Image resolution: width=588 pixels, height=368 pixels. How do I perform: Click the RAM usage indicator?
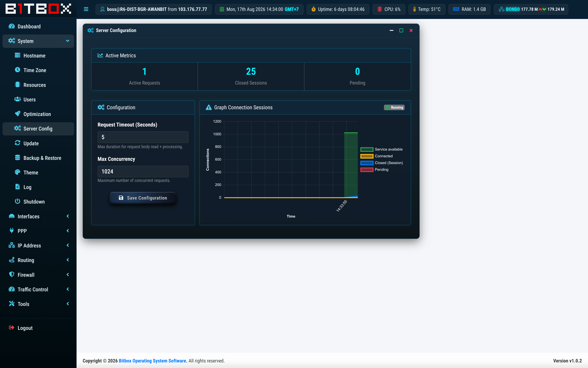[x=469, y=9]
